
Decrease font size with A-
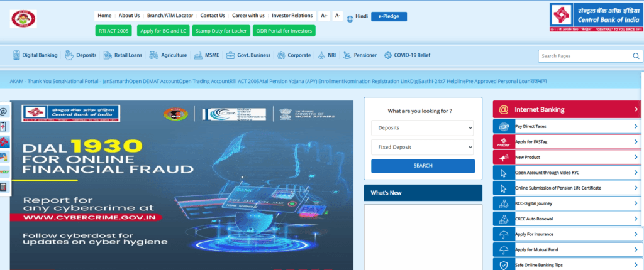(338, 16)
